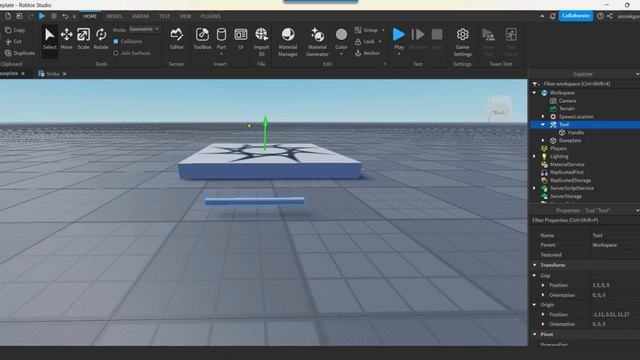This screenshot has width=640, height=360.
Task: Click the help icon beside Collaborate
Action: [x=600, y=16]
